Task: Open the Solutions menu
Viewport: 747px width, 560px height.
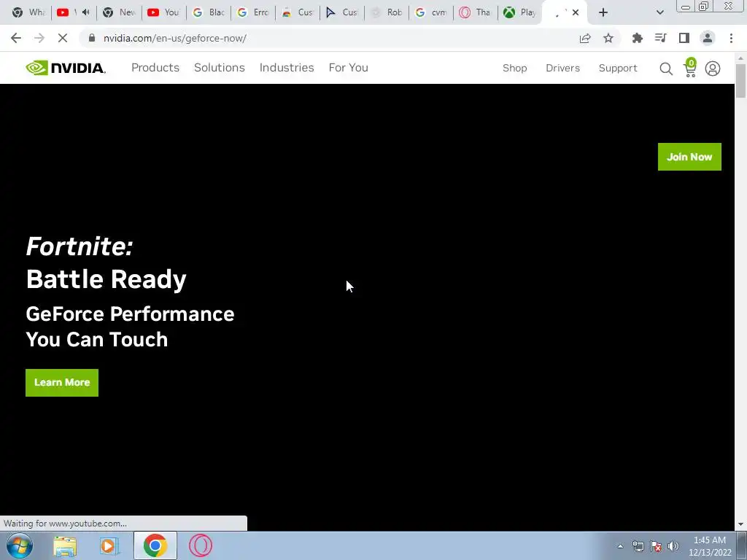Action: (x=219, y=68)
